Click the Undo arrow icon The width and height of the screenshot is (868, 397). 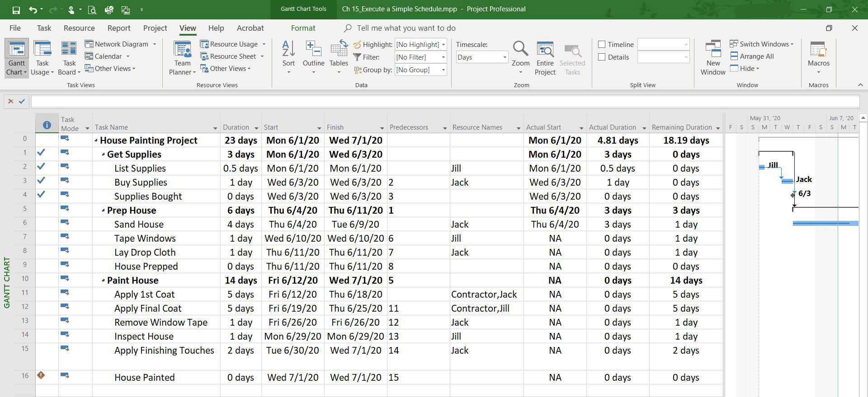pyautogui.click(x=33, y=9)
